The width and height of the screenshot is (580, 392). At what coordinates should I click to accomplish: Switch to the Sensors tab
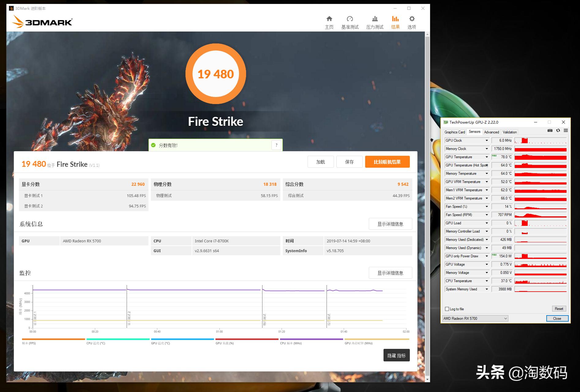pyautogui.click(x=474, y=132)
